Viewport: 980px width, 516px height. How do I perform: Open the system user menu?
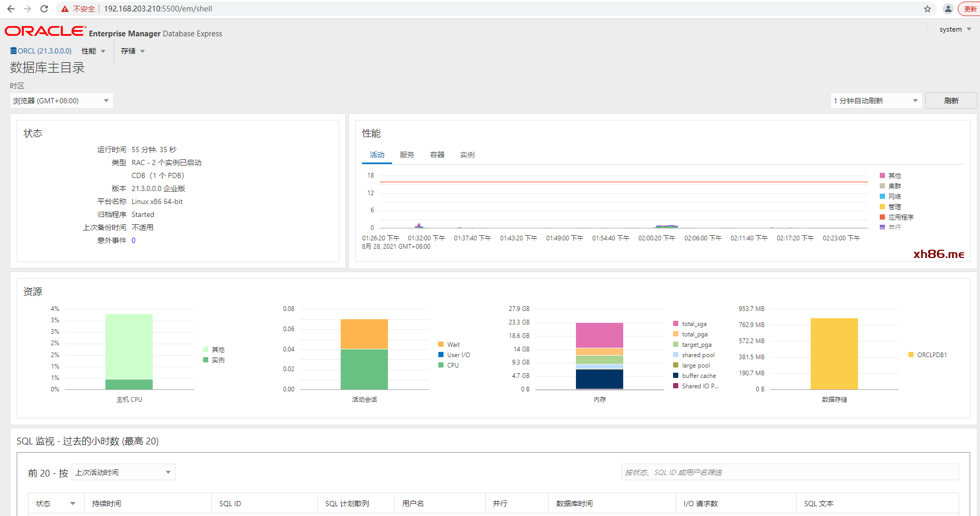coord(955,30)
